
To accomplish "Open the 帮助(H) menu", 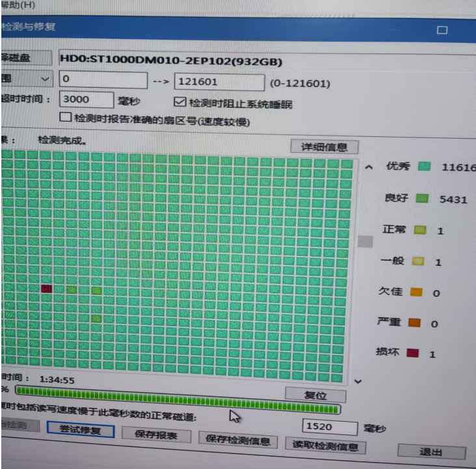I will pos(18,5).
